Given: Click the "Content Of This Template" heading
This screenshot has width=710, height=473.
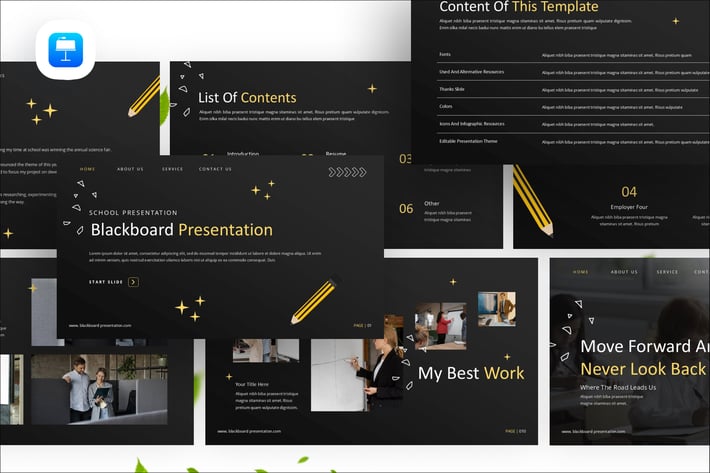Looking at the screenshot, I should click(519, 7).
